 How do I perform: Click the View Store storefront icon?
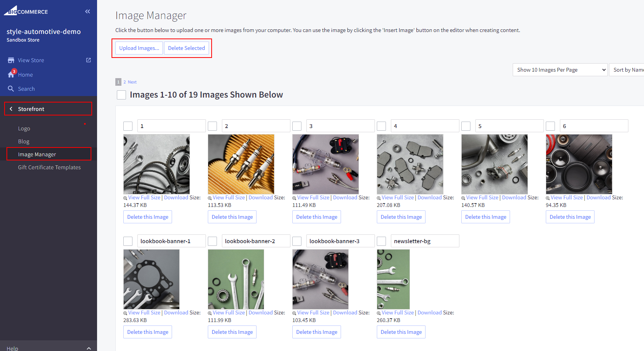(11, 60)
